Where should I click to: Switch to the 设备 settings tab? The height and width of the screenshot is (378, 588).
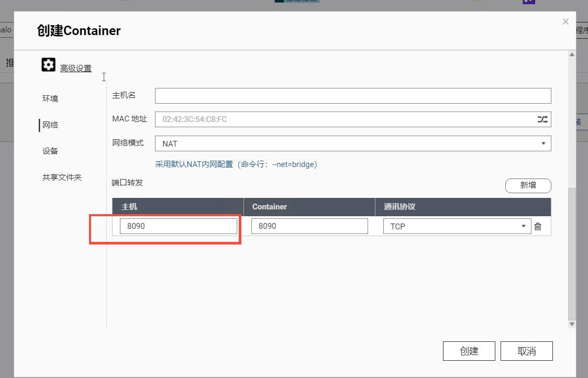[50, 151]
